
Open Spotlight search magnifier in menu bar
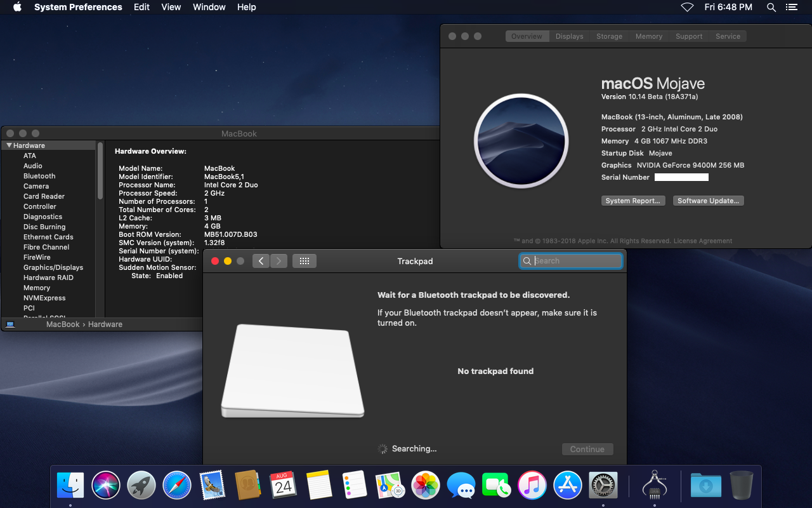tap(771, 7)
